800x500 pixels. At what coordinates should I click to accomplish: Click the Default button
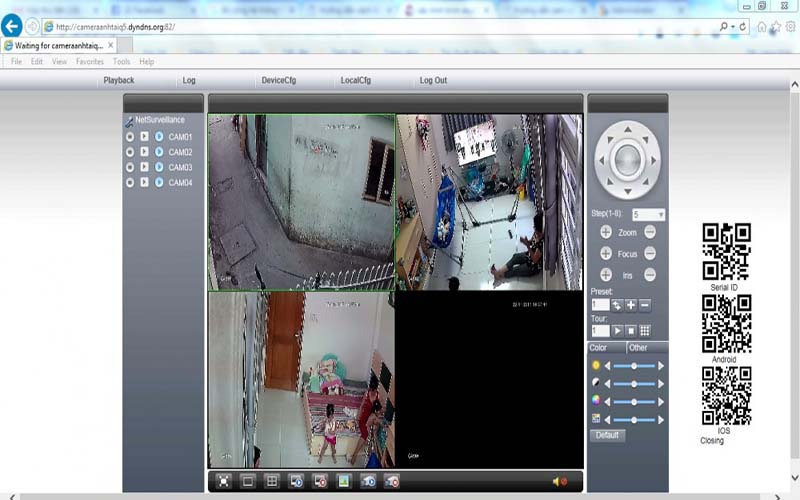click(x=607, y=435)
